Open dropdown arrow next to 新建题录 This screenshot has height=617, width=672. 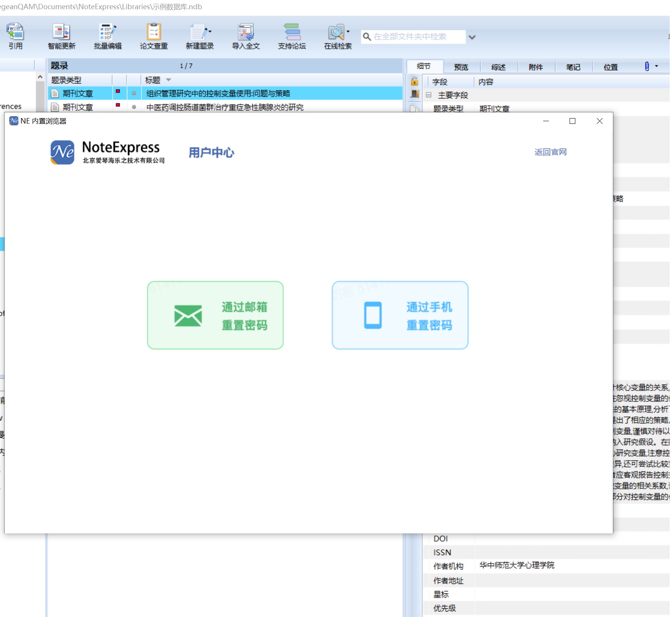(x=210, y=31)
